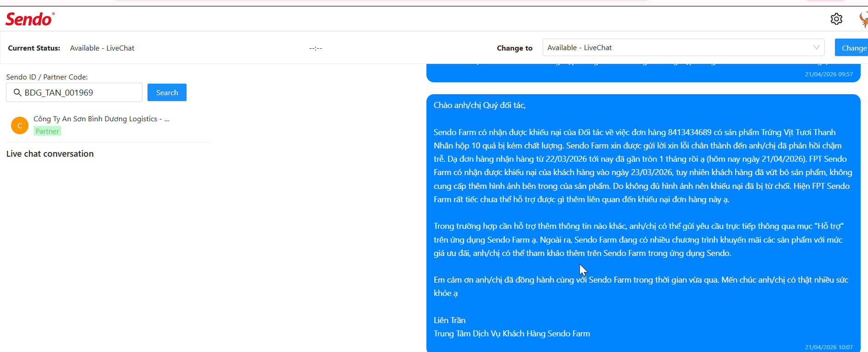
Task: Click the Sendo logo
Action: tap(30, 19)
